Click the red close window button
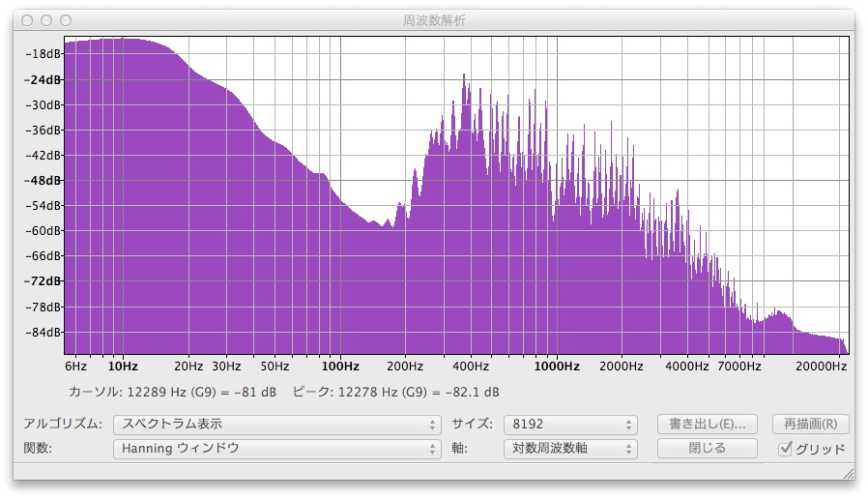The width and height of the screenshot is (868, 499). tap(27, 20)
